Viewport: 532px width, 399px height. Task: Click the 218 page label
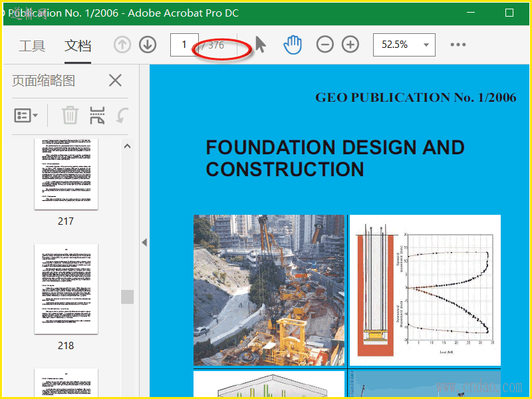66,345
